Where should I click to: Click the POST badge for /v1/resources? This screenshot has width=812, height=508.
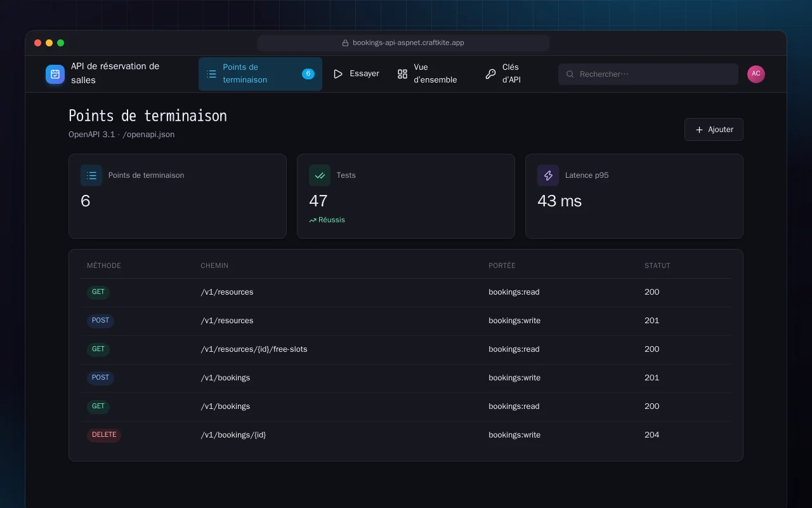100,321
